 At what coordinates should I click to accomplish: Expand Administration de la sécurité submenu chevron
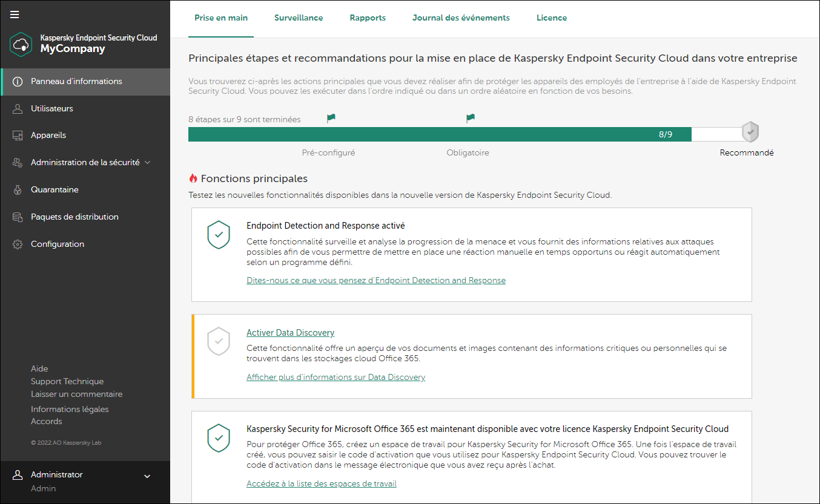[148, 163]
